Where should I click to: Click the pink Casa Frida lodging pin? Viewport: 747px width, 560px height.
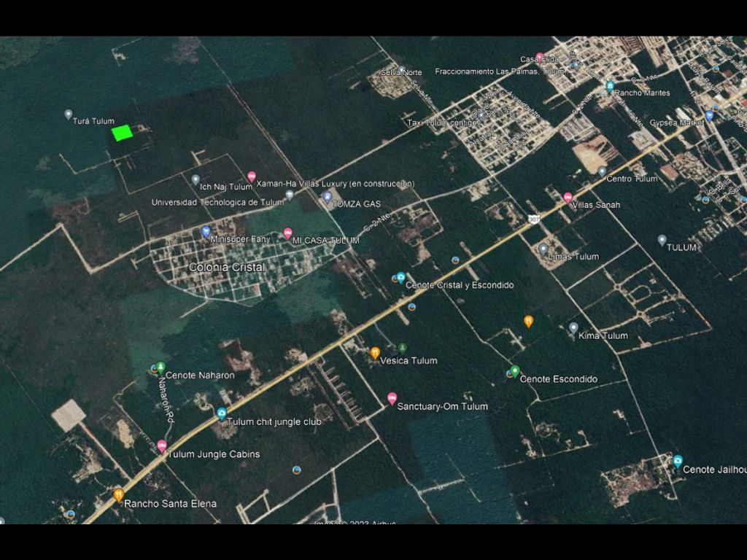[x=539, y=57]
